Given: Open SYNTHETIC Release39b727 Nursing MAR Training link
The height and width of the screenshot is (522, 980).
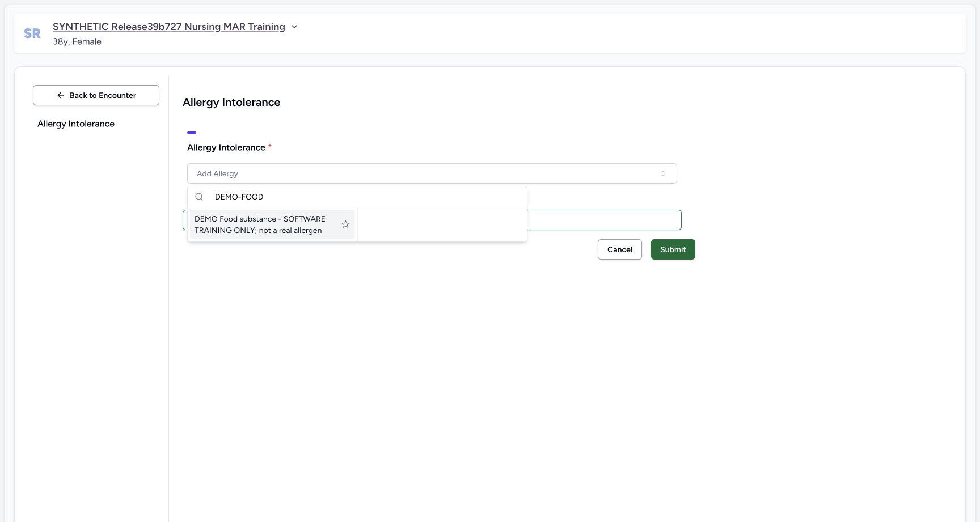Looking at the screenshot, I should click(169, 27).
